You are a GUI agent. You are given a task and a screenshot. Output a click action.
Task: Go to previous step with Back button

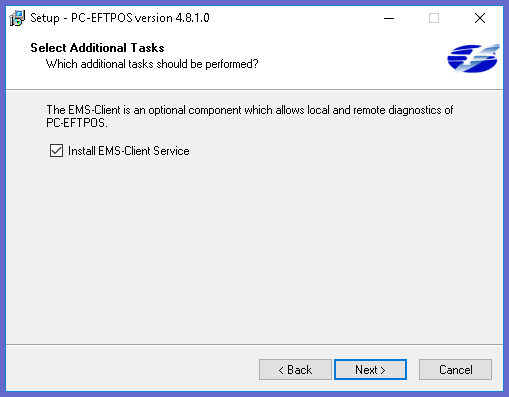click(x=295, y=369)
